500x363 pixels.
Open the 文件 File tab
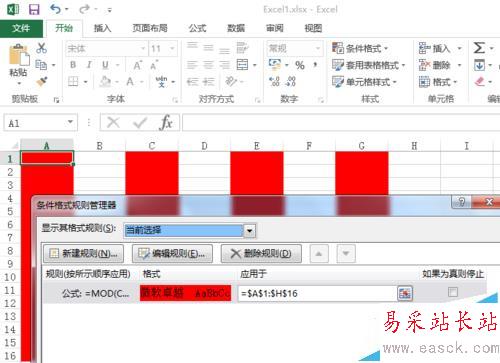tap(21, 28)
